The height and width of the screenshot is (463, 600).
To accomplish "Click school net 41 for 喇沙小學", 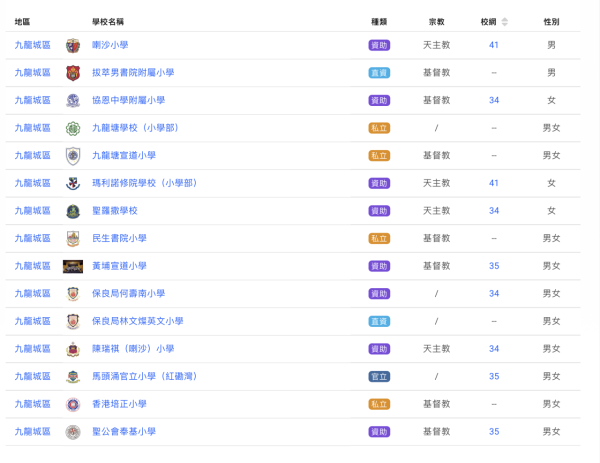I will (494, 45).
